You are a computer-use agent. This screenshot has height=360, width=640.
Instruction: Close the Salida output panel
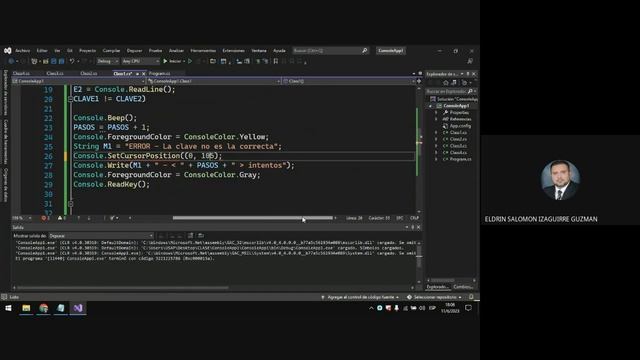[x=418, y=227]
